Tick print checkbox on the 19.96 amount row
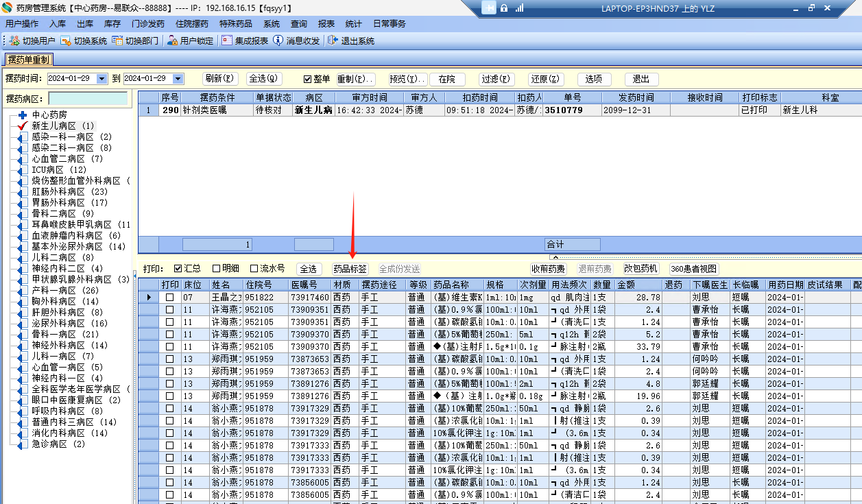Screen dimensions: 862x504 tap(169, 396)
